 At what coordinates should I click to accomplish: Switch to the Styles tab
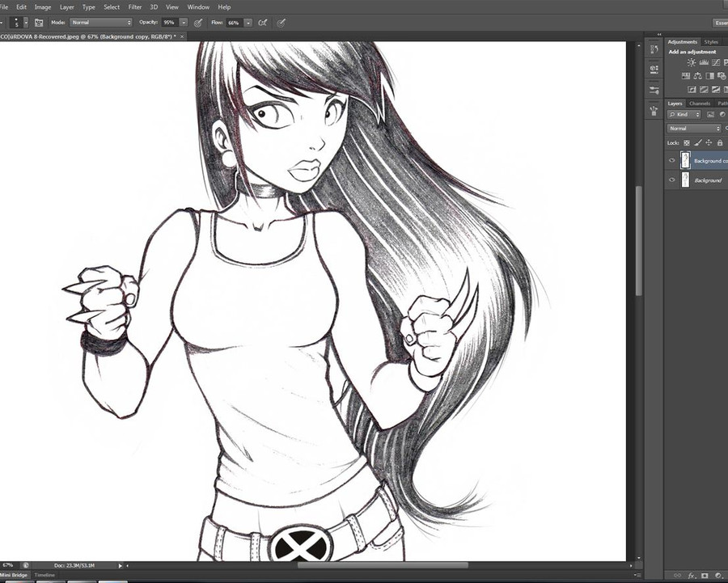click(x=711, y=42)
